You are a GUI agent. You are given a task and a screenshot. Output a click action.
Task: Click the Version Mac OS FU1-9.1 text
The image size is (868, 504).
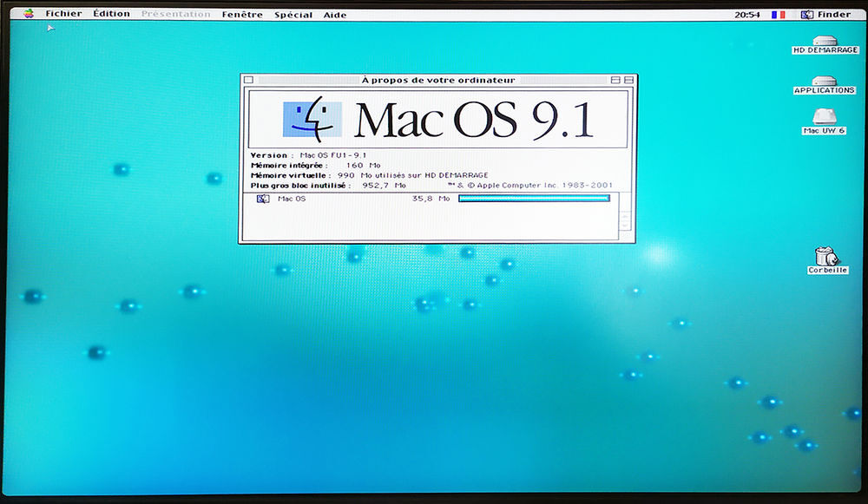click(308, 155)
